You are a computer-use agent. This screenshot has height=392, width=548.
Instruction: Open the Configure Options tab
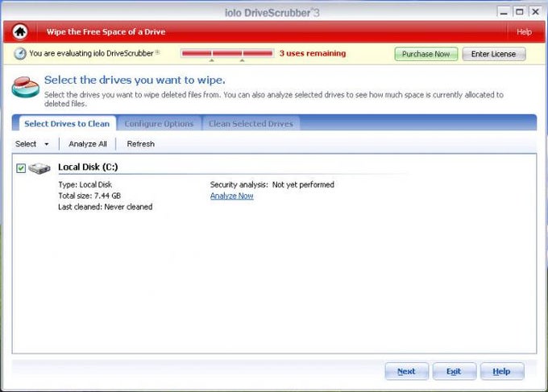click(159, 124)
